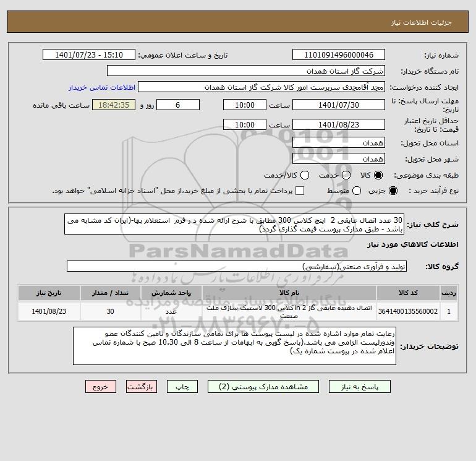Click the شهر محل تحویل همدان field
The height and width of the screenshot is (461, 476).
339,158
